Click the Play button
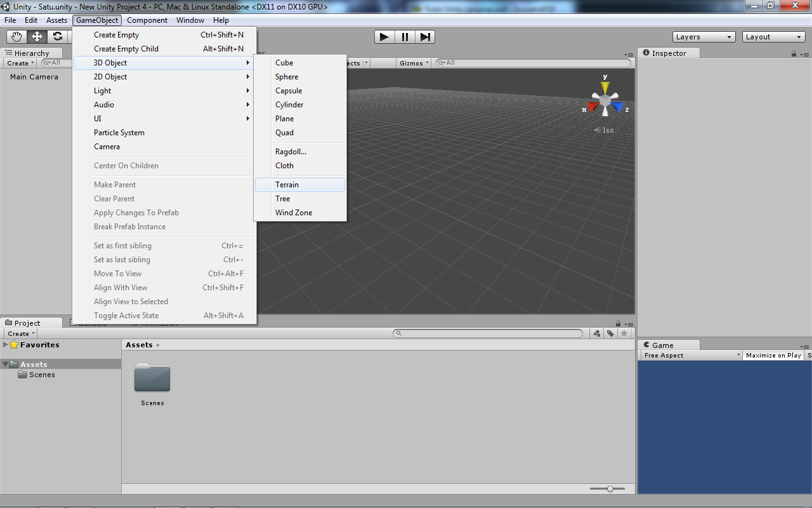 click(x=384, y=37)
